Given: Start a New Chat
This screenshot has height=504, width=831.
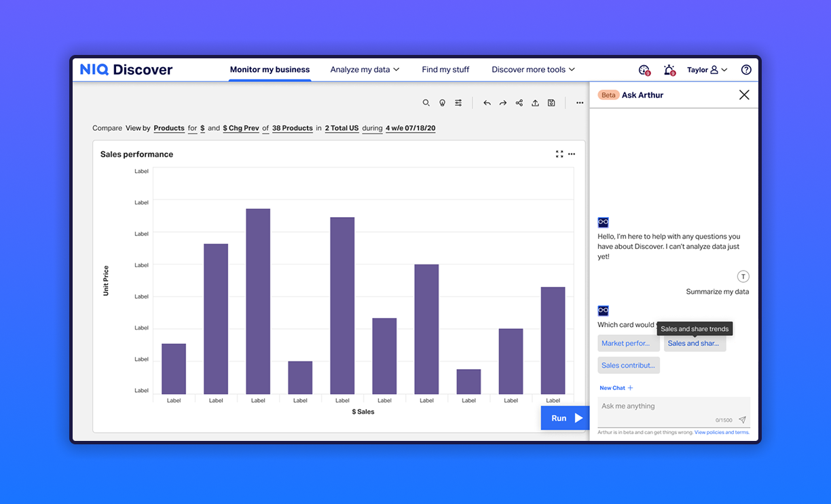Looking at the screenshot, I should pyautogui.click(x=616, y=388).
